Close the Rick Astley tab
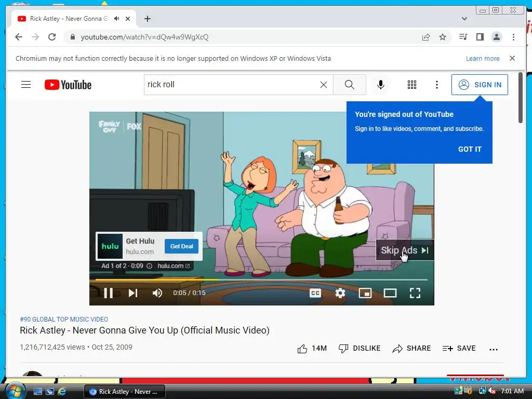Image resolution: width=532 pixels, height=399 pixels. click(x=128, y=19)
